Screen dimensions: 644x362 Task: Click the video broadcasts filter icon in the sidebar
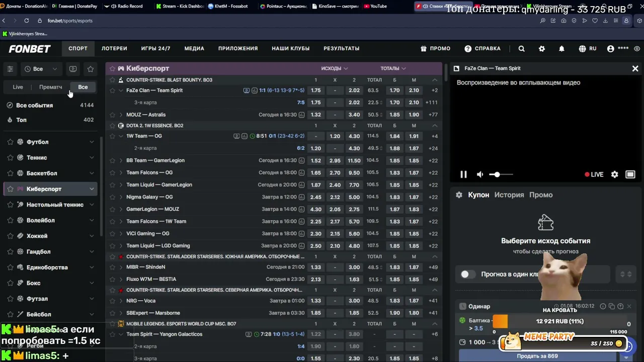tap(73, 69)
